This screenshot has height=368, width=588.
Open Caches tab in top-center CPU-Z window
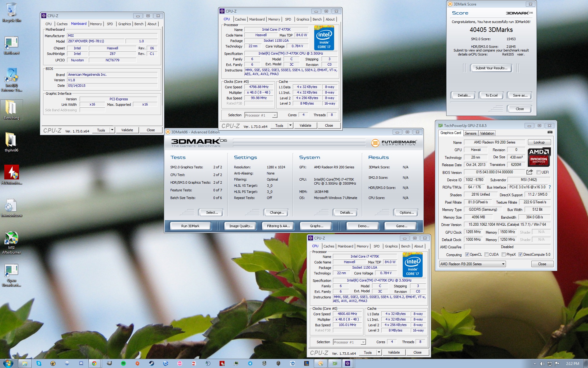(240, 19)
